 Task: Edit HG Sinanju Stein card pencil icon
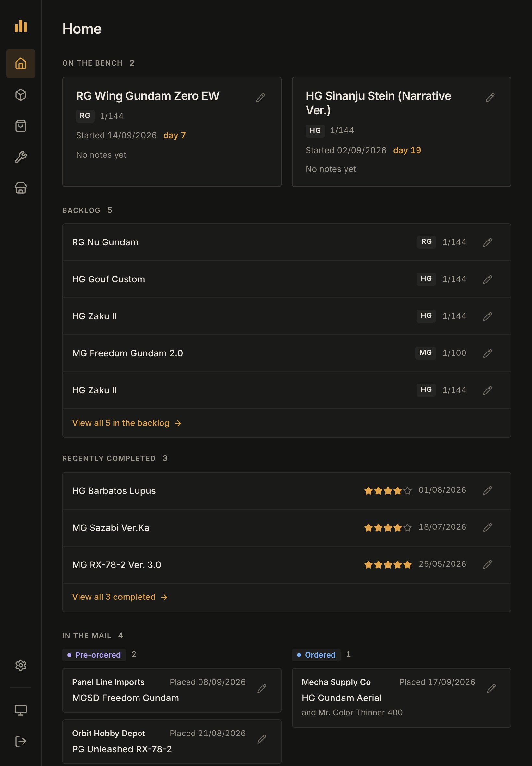(490, 98)
